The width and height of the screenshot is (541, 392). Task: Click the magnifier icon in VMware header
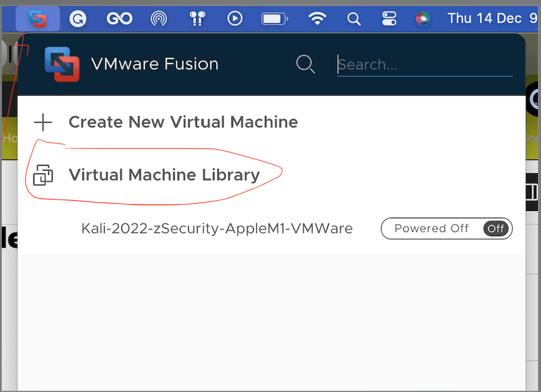305,64
